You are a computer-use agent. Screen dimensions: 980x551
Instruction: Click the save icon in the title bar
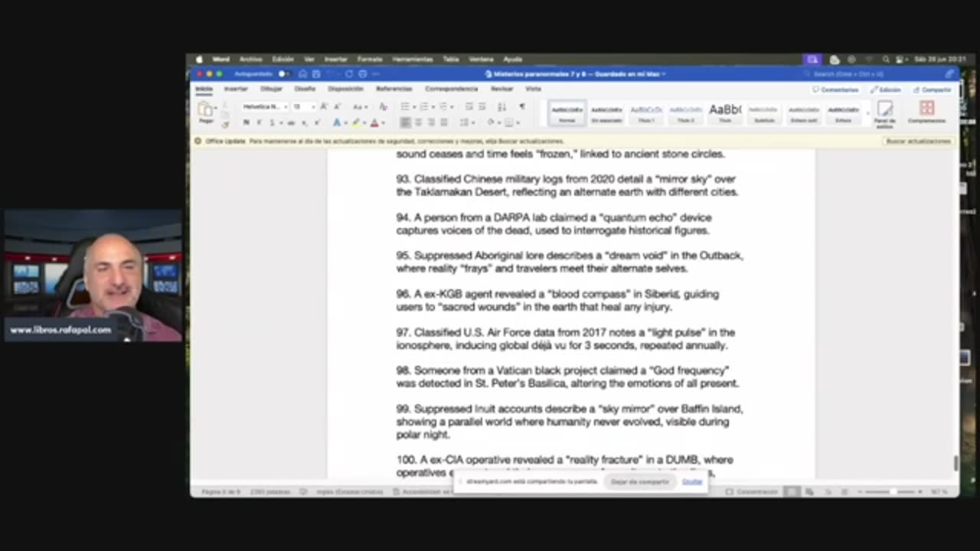coord(316,74)
